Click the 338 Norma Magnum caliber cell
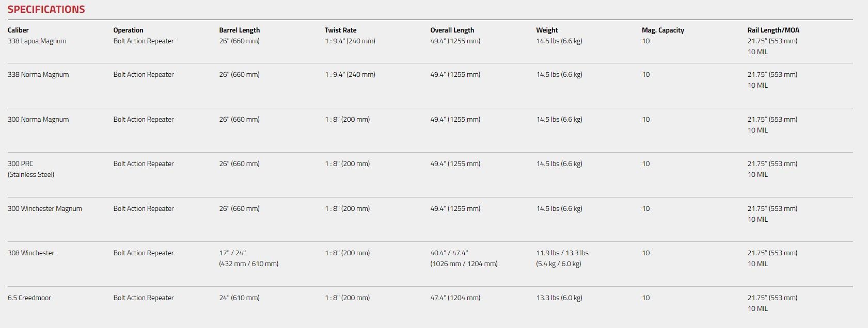Viewport: 868px width, 328px height. click(x=38, y=75)
